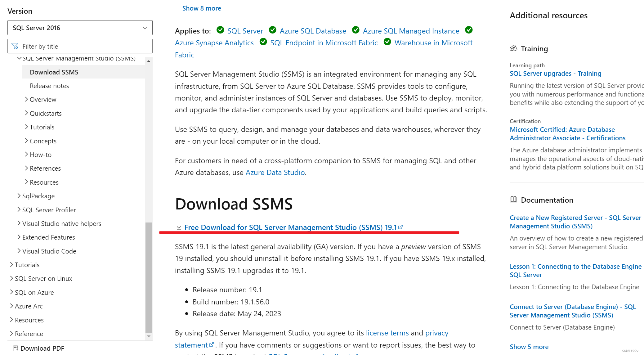This screenshot has height=355, width=644.
Task: Open Azure SQL Database link
Action: coord(313,31)
